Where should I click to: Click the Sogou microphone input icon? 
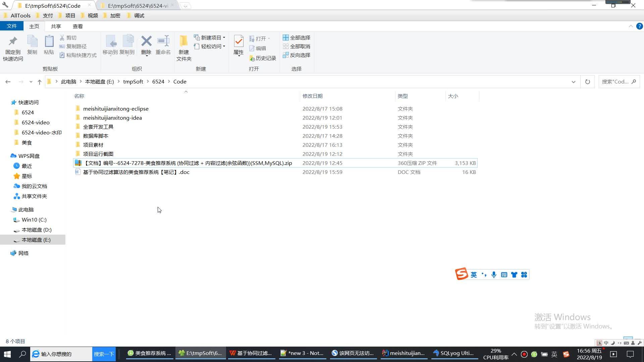coord(494,275)
